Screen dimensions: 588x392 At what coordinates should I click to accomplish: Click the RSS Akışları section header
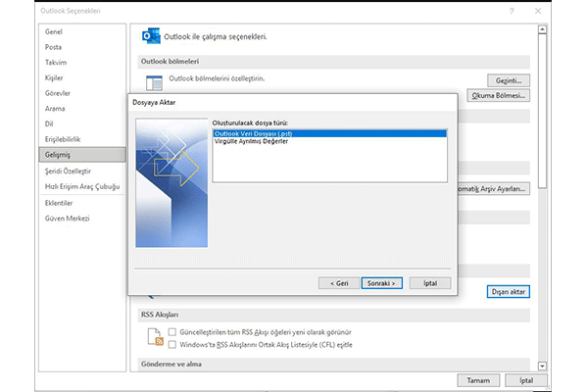334,315
